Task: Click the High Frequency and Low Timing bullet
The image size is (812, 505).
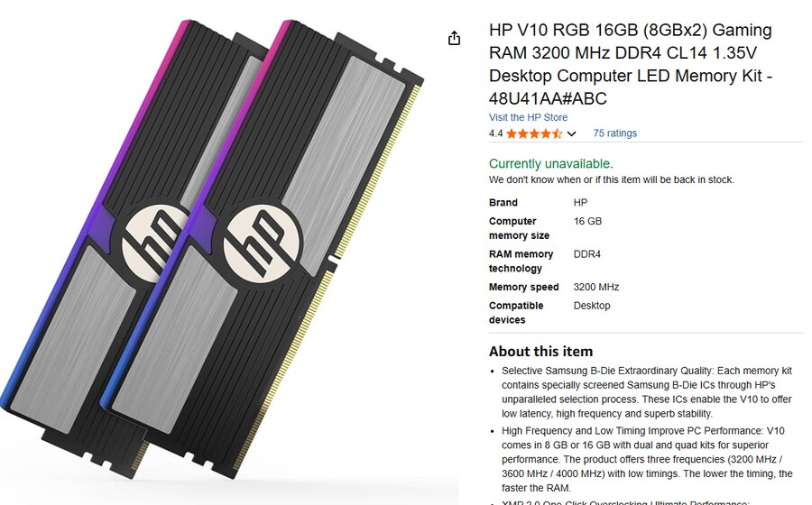Action: 647,459
